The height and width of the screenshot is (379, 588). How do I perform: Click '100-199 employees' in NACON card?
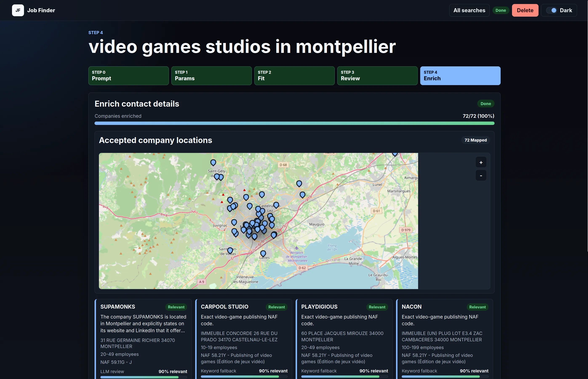423,347
